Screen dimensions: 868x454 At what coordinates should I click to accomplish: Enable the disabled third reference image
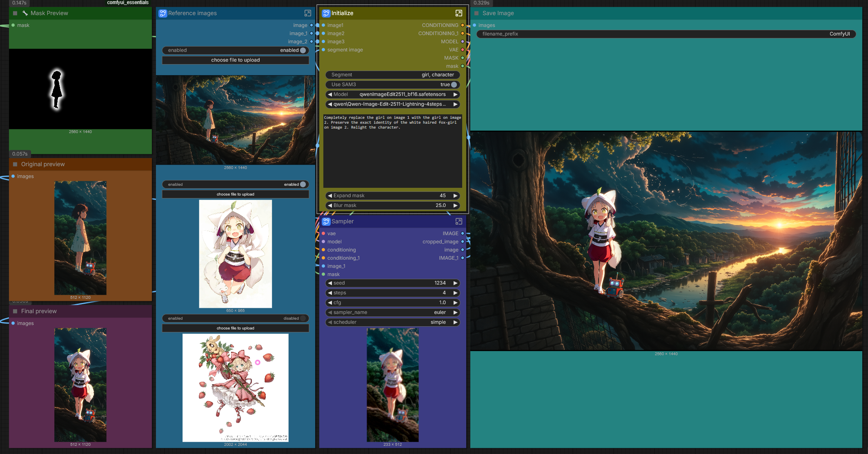(x=303, y=318)
